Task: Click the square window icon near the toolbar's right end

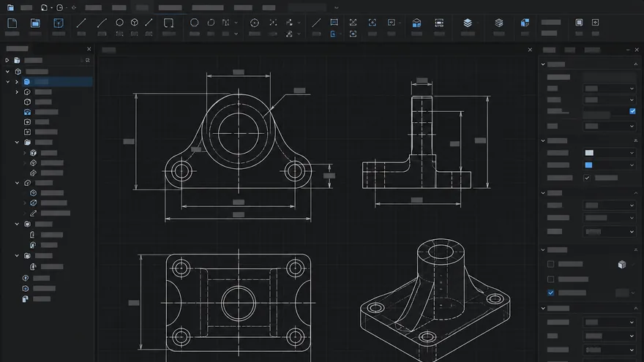Action: tap(579, 22)
